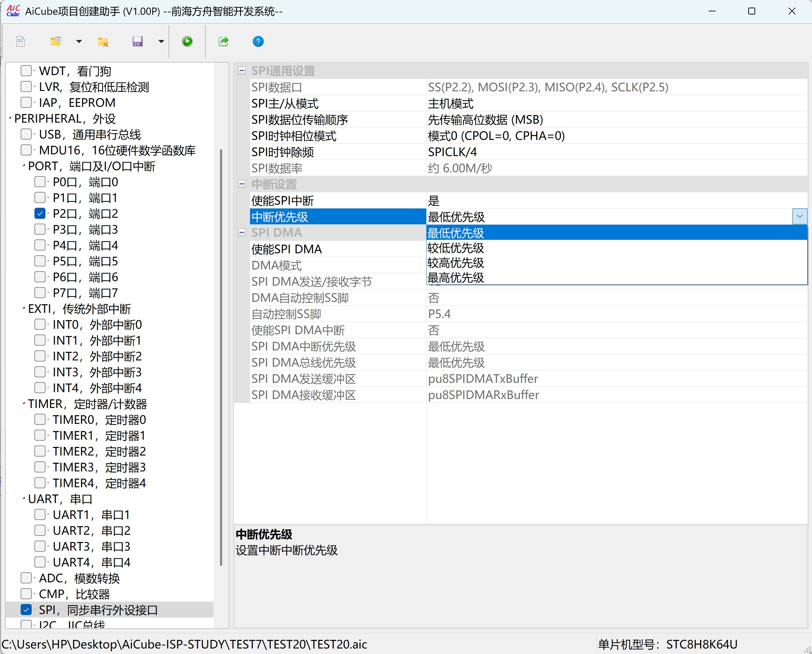Image resolution: width=812 pixels, height=654 pixels.
Task: Click the SPI数据位传输顺序 property row
Action: pyautogui.click(x=528, y=120)
